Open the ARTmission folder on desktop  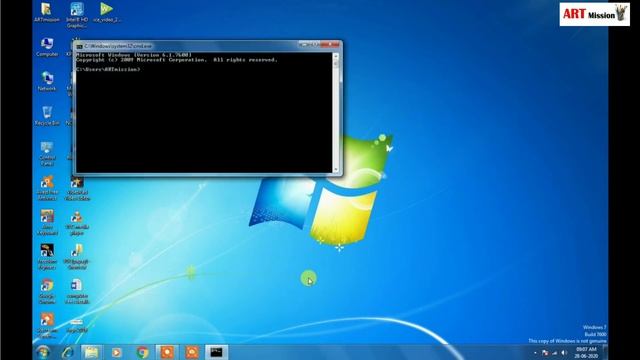46,12
